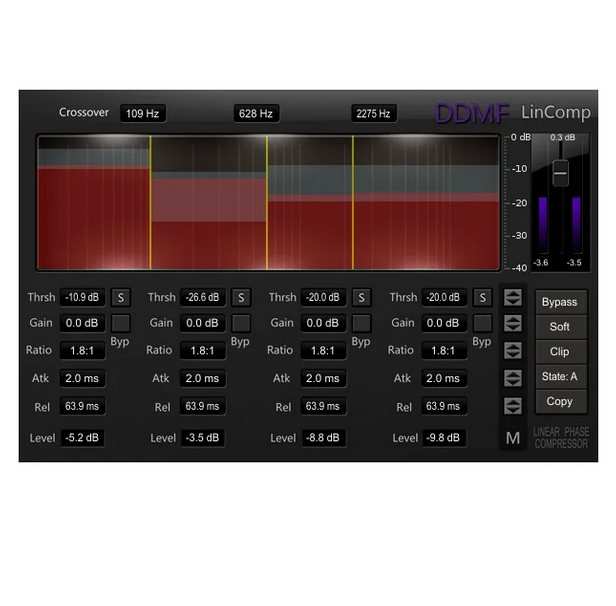Click band 1 Gain 0.0 dB field
The width and height of the screenshot is (616, 606).
tap(82, 323)
